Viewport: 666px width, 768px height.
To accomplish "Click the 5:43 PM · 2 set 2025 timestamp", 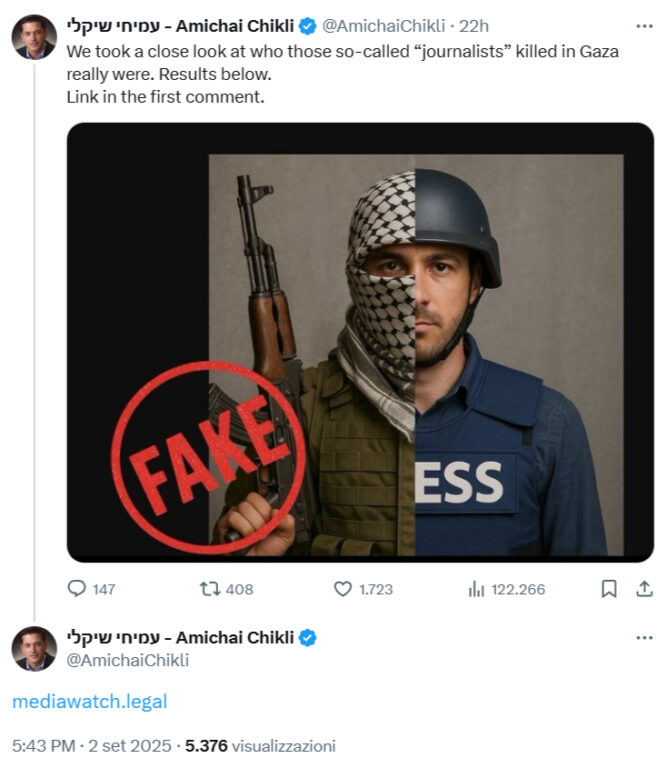I will [x=92, y=745].
